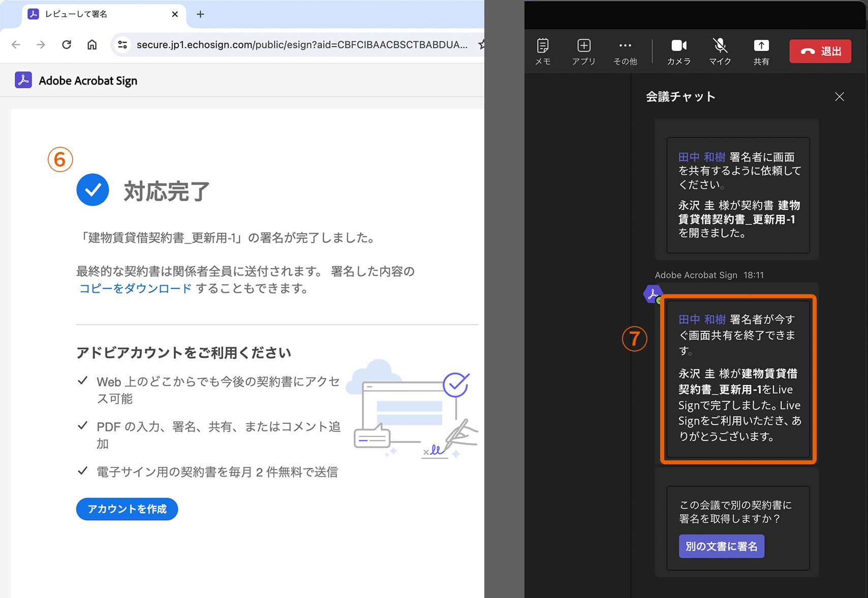Click the site information icon in address bar
This screenshot has height=598, width=868.
point(122,45)
